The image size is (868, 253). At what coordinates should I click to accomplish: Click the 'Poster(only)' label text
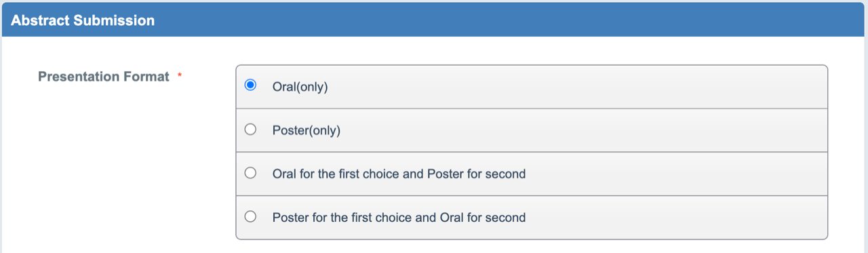306,130
